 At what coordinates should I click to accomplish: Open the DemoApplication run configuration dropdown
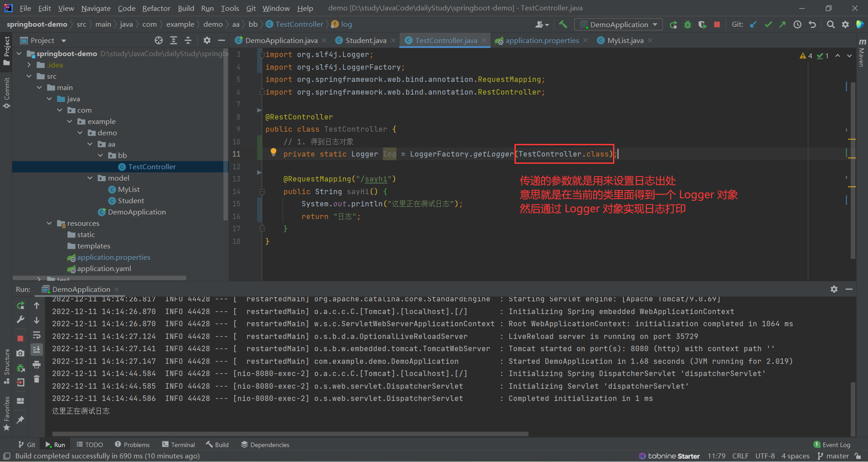point(618,25)
